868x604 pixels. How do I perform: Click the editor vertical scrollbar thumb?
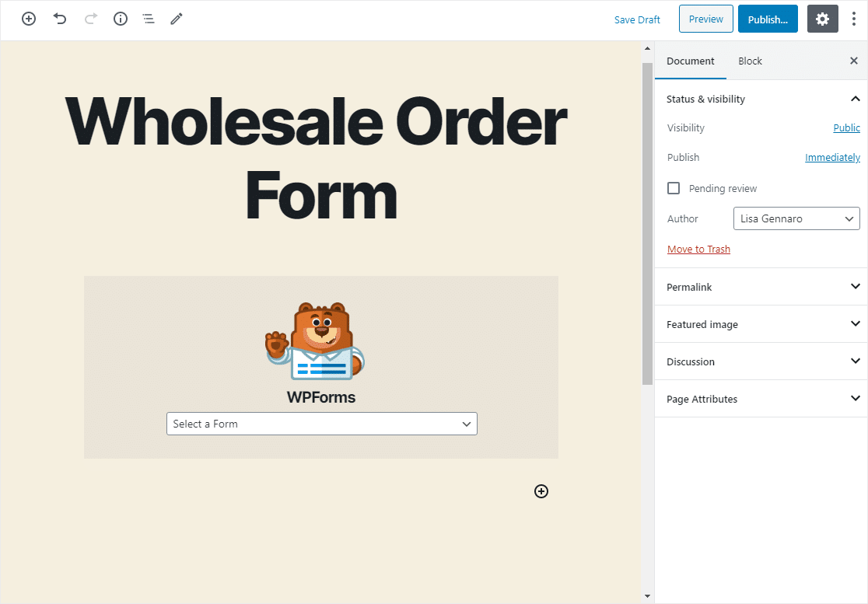[x=647, y=224]
